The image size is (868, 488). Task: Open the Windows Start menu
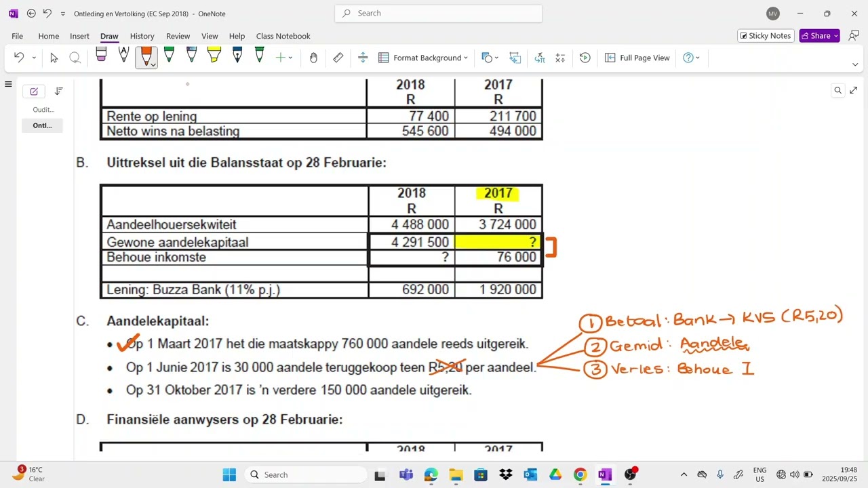click(229, 474)
